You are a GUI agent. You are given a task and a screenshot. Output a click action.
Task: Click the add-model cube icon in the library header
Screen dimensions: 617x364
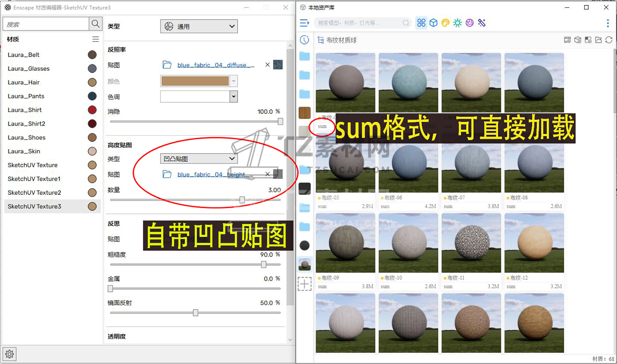(578, 40)
